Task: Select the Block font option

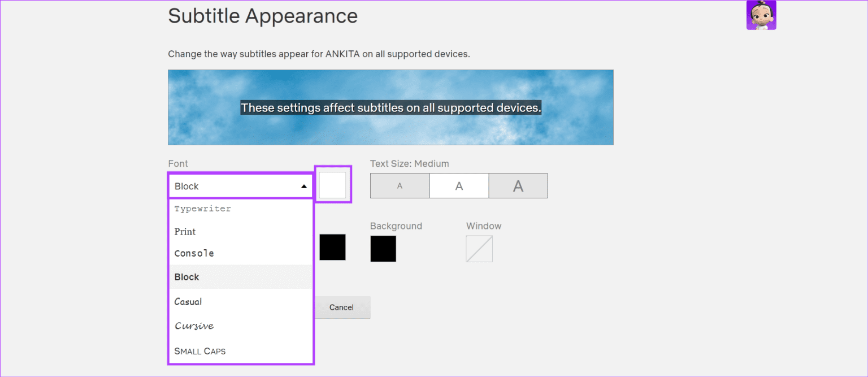Action: pyautogui.click(x=186, y=277)
